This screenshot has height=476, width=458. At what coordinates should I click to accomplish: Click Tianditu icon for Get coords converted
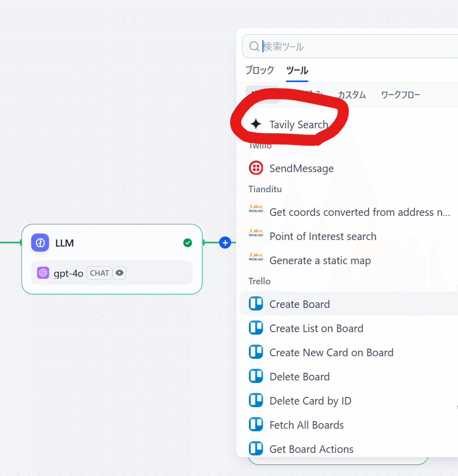click(256, 209)
